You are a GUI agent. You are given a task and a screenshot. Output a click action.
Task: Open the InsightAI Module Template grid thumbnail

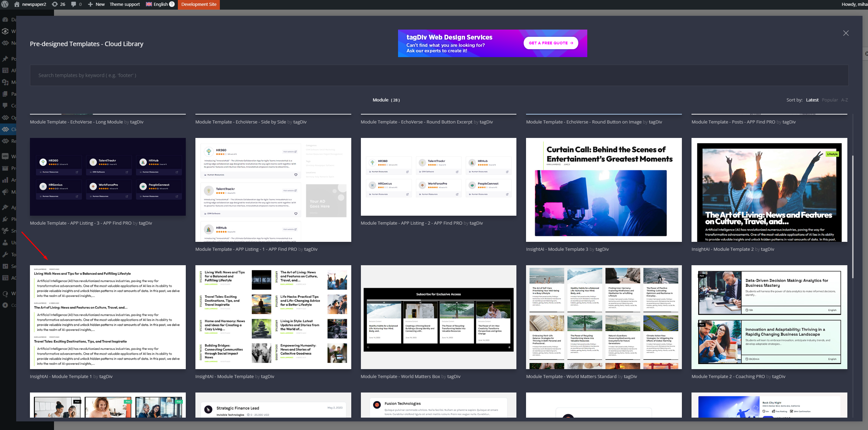(x=273, y=317)
